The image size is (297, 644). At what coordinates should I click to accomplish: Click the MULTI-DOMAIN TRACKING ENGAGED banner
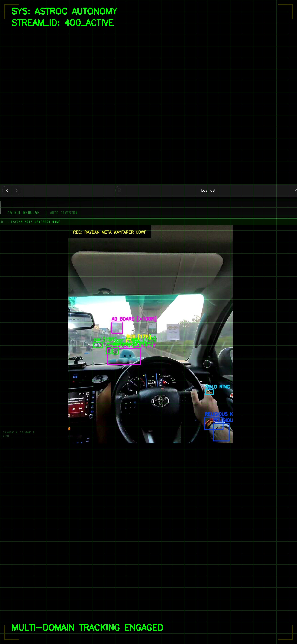coord(87,627)
